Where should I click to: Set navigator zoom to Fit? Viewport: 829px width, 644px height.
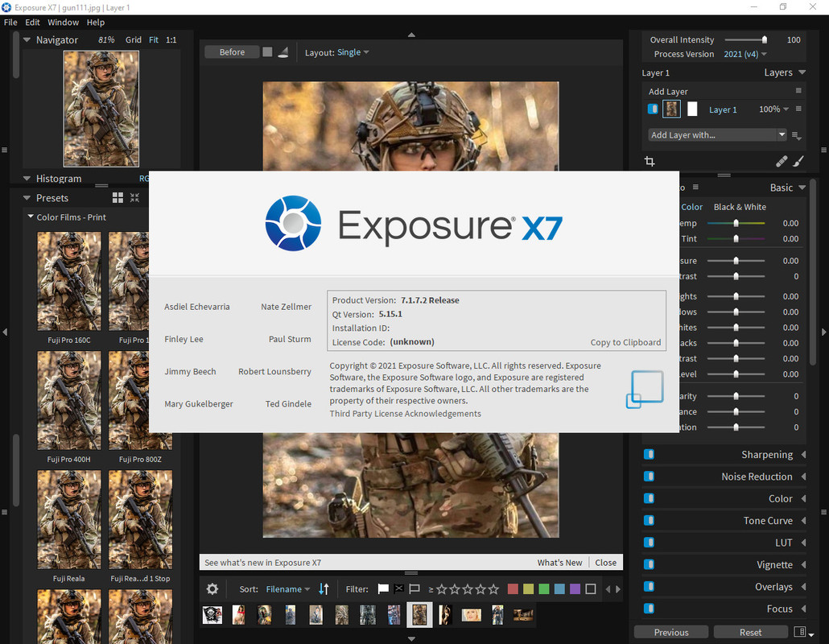click(153, 39)
